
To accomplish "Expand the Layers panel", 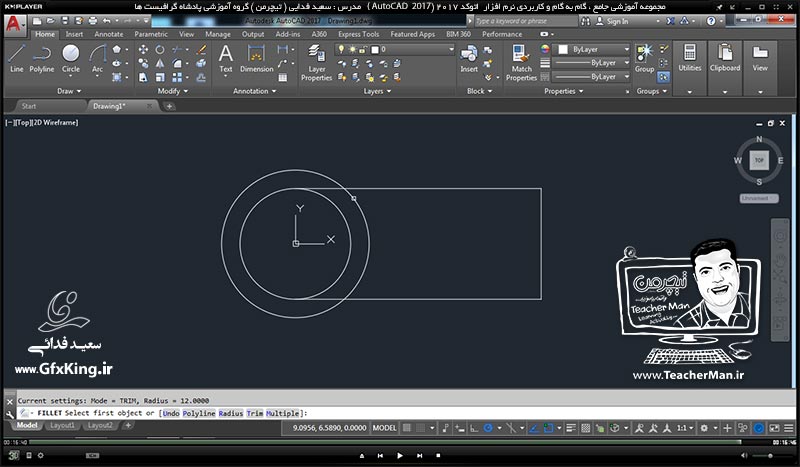I will pyautogui.click(x=377, y=91).
